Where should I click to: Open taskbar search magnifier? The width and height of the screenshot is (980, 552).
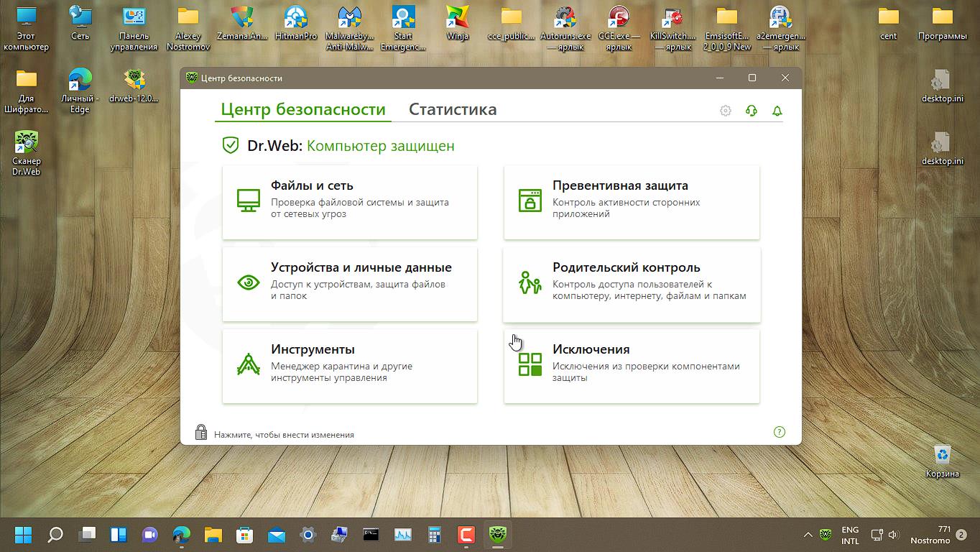[55, 535]
